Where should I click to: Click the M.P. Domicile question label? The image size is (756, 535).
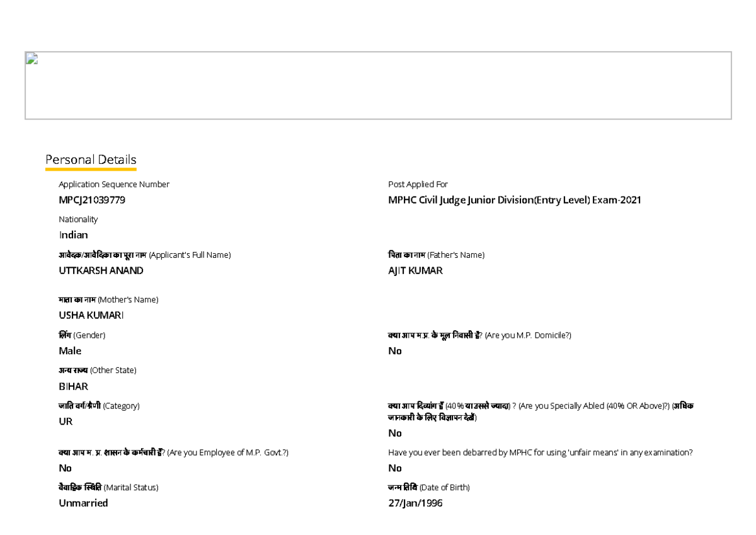pyautogui.click(x=479, y=335)
